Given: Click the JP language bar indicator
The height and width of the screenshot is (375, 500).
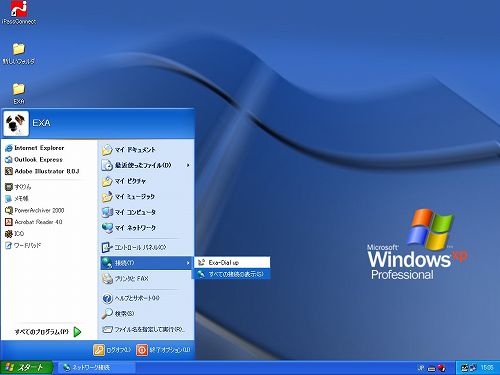Looking at the screenshot, I should [421, 368].
